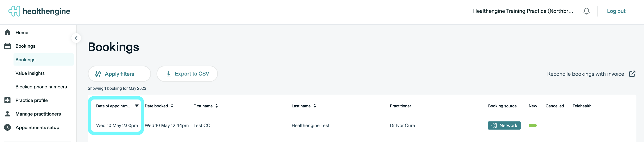
Task: Click the Manage practitioners person icon
Action: click(x=7, y=114)
